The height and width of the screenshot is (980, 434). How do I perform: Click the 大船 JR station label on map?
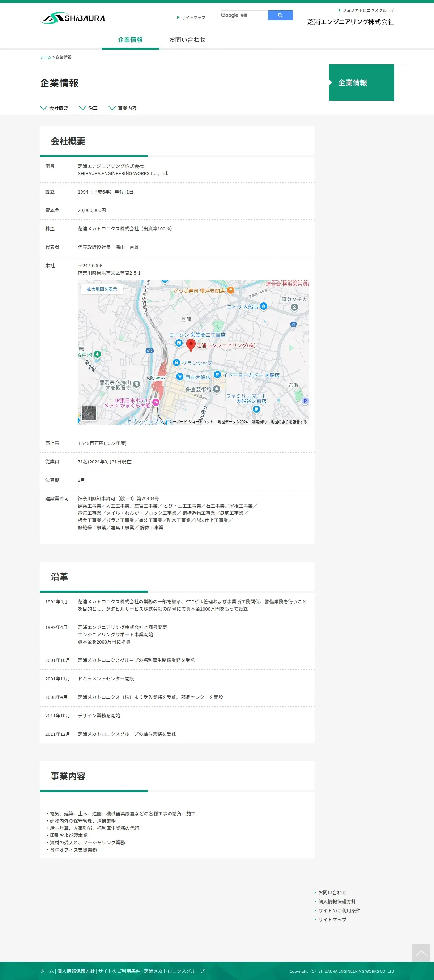coord(155,378)
